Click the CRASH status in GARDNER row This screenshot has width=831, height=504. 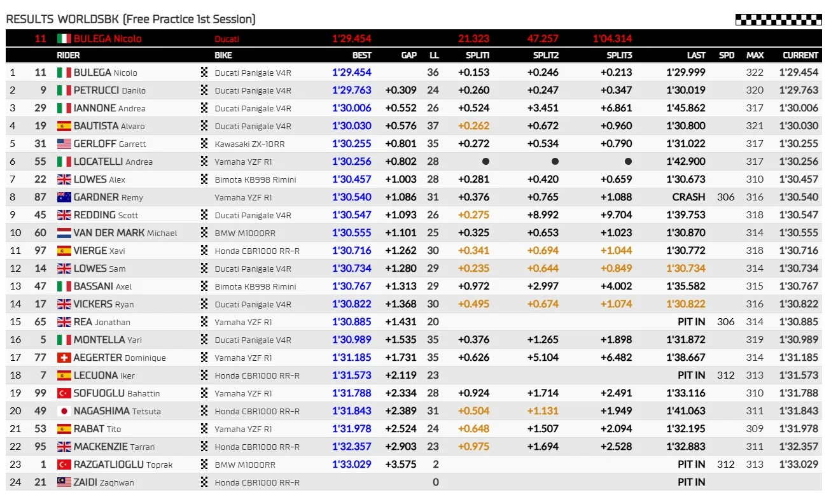pos(688,197)
